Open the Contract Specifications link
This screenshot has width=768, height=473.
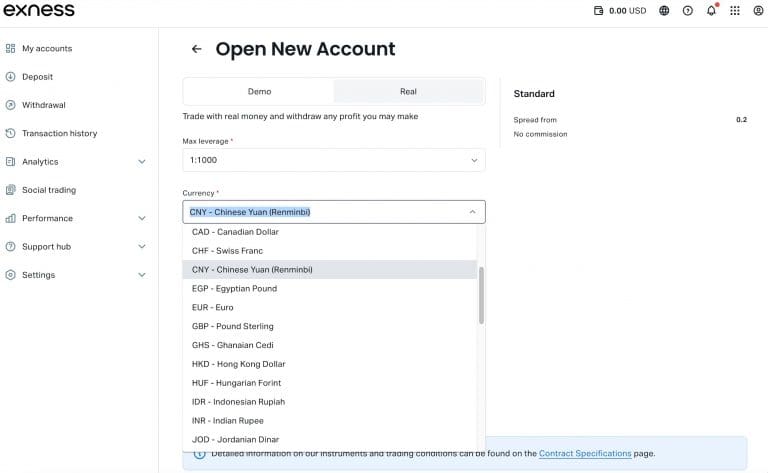(585, 454)
